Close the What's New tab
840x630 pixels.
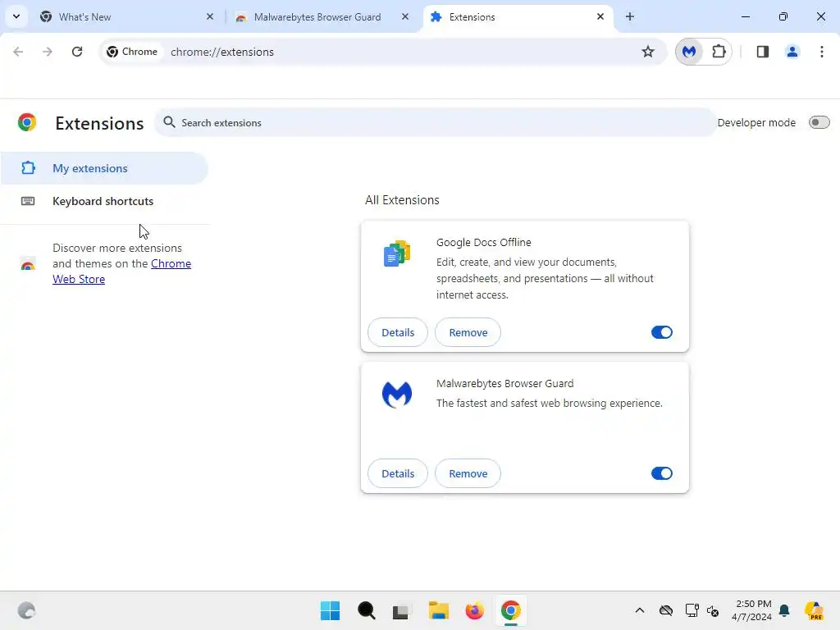coord(210,16)
